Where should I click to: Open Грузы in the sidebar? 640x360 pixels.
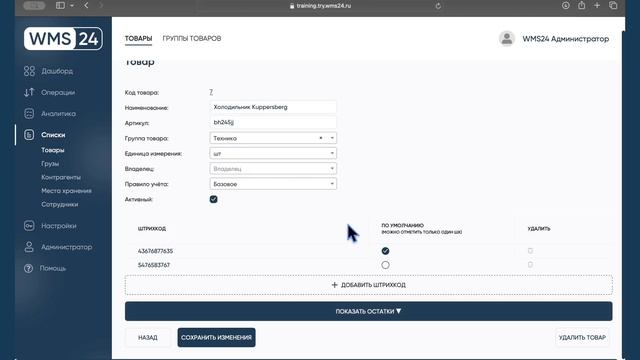click(50, 164)
